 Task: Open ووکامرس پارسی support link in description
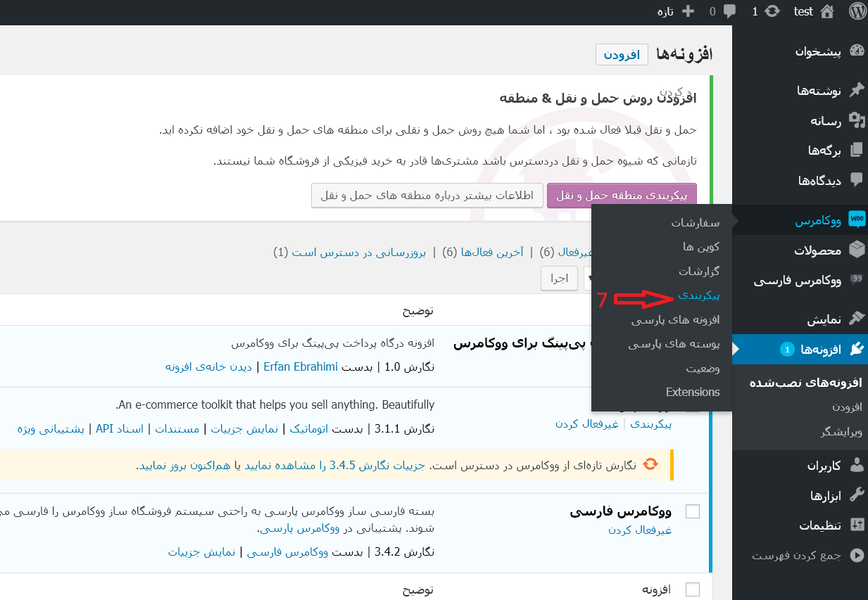[300, 528]
